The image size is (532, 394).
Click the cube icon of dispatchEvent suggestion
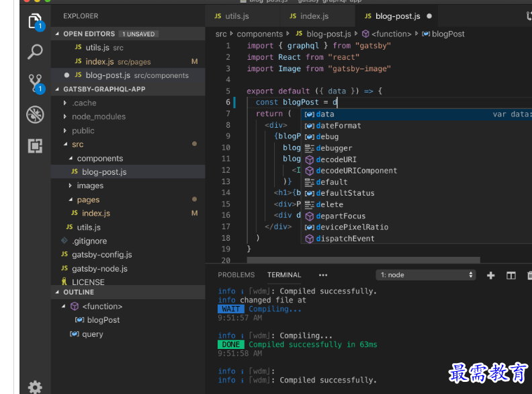click(x=309, y=239)
